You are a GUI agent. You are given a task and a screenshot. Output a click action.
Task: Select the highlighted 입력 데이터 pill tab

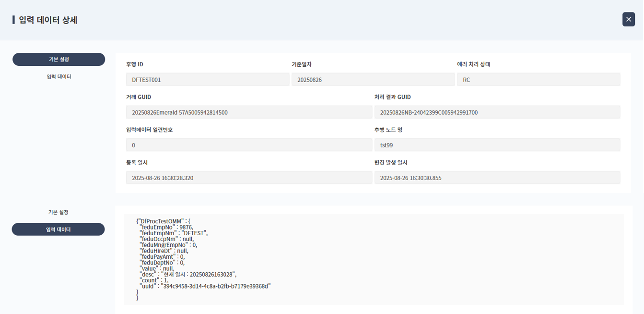(x=58, y=229)
